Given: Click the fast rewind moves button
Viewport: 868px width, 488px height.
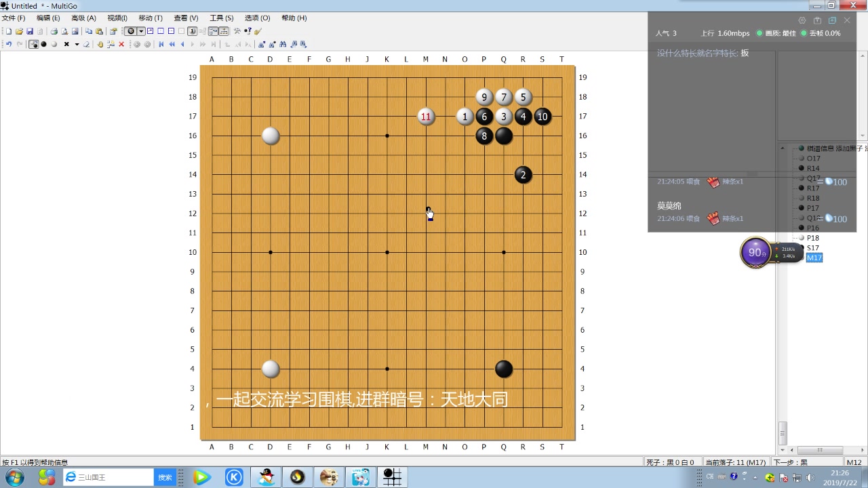Looking at the screenshot, I should [x=172, y=44].
